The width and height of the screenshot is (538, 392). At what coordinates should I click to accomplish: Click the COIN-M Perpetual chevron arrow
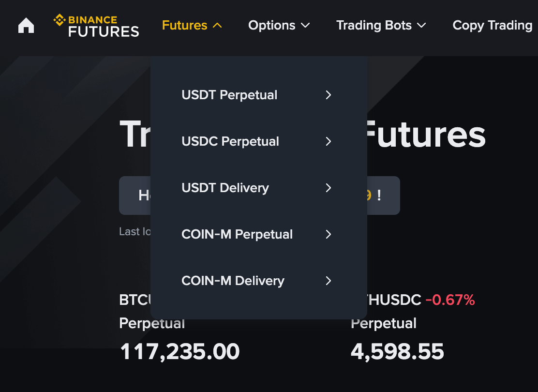[x=329, y=234]
